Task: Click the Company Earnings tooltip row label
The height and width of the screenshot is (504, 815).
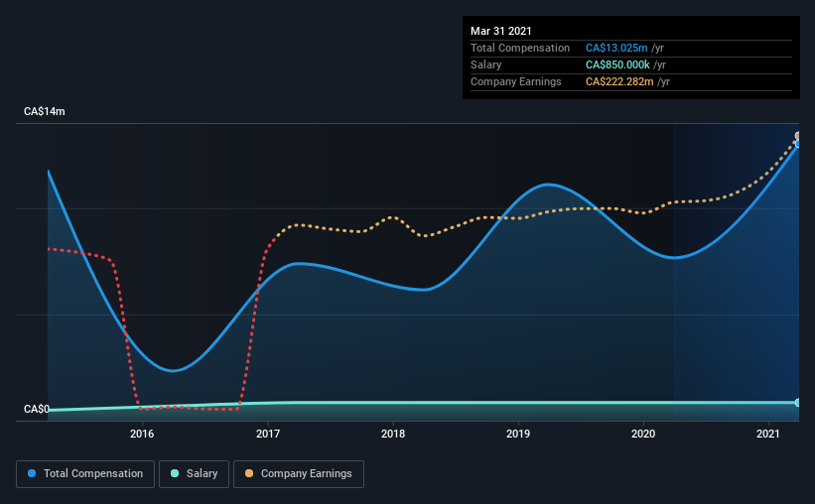Action: (x=515, y=81)
